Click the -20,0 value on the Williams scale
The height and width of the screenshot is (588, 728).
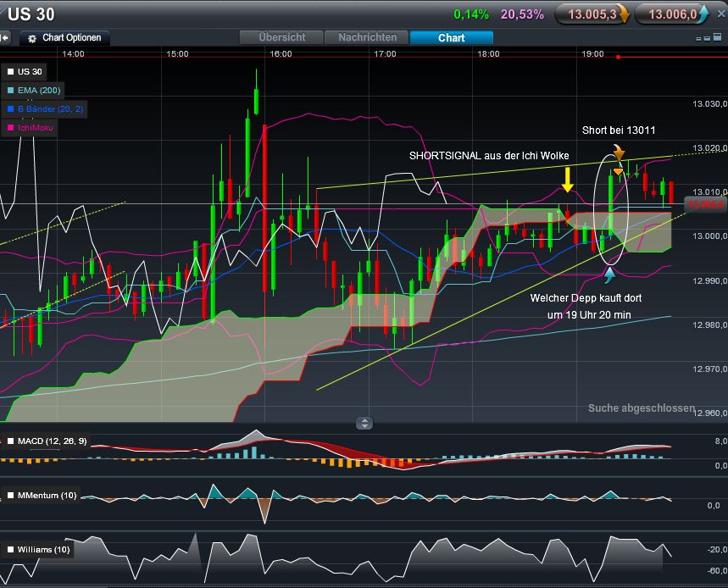tap(717, 550)
